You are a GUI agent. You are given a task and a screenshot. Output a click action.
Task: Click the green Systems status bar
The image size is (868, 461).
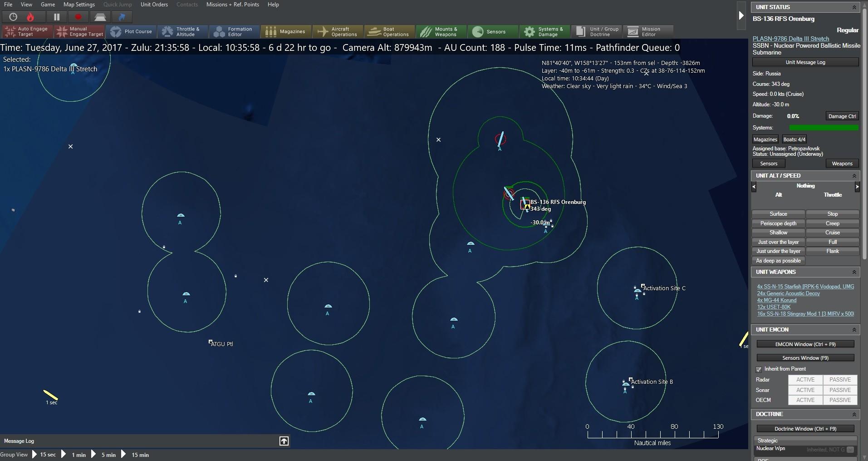[823, 128]
